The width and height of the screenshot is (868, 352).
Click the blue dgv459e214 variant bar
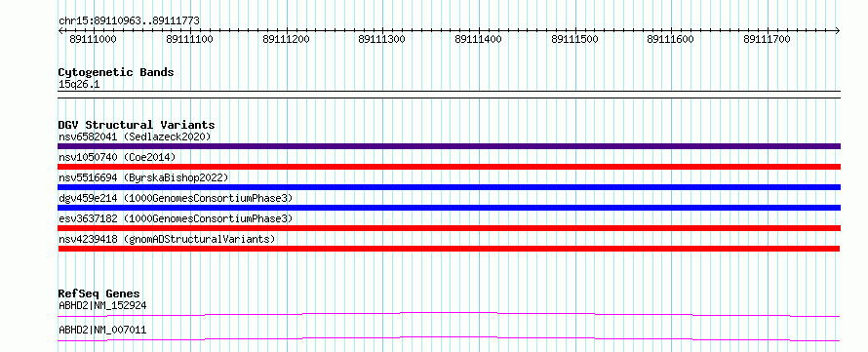coord(449,208)
